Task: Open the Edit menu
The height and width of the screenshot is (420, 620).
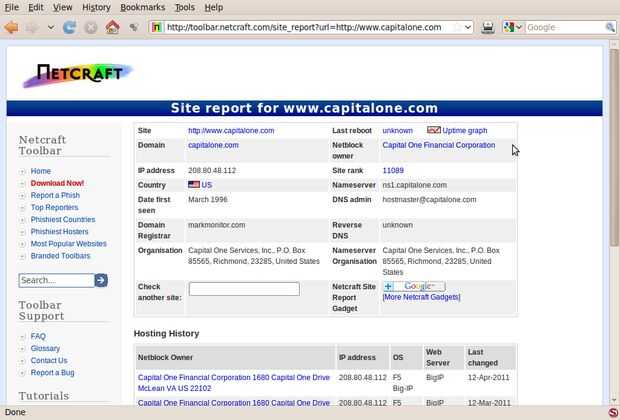Action: click(x=36, y=7)
